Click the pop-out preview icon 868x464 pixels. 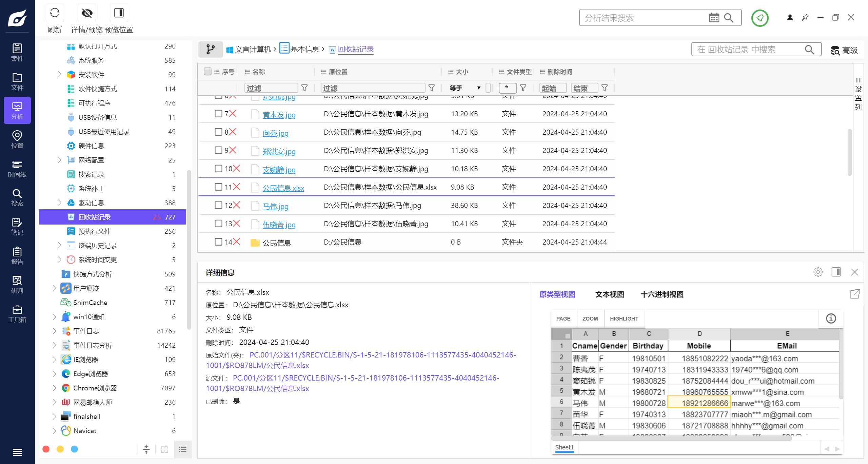pos(855,294)
